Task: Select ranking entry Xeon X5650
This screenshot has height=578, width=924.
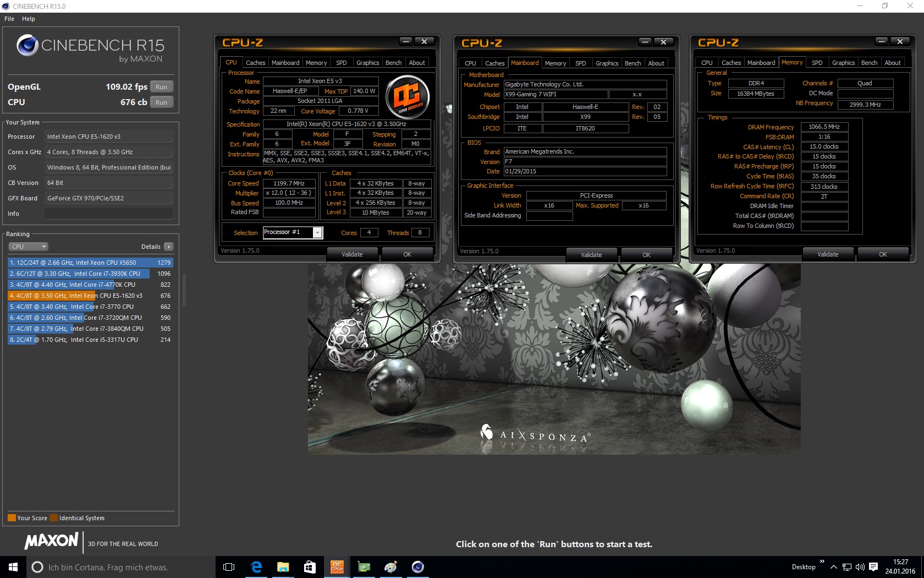Action: [90, 263]
